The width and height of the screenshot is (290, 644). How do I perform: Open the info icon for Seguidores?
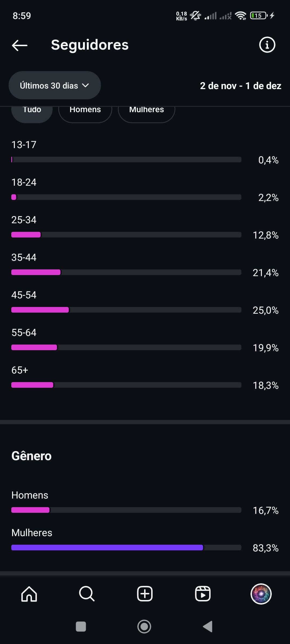[x=267, y=45]
